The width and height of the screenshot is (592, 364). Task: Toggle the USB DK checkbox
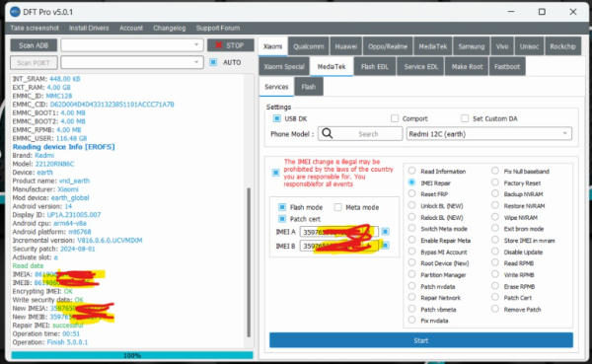coord(276,118)
